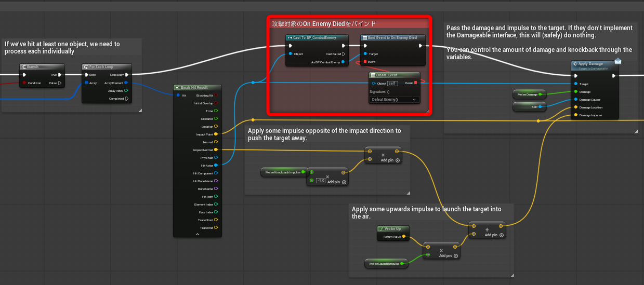Click the Damage Impulse input pin
The height and width of the screenshot is (285, 644).
575,115
